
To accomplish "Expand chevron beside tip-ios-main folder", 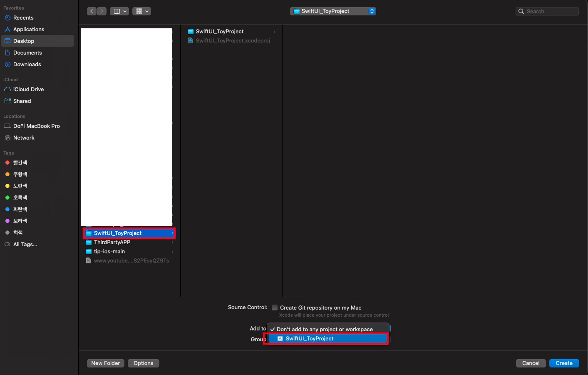I will click(172, 252).
